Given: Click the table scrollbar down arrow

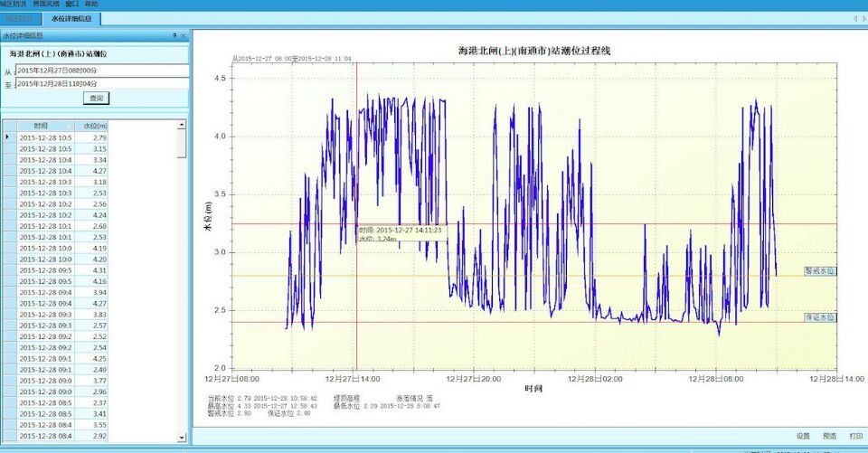Looking at the screenshot, I should pyautogui.click(x=182, y=438).
